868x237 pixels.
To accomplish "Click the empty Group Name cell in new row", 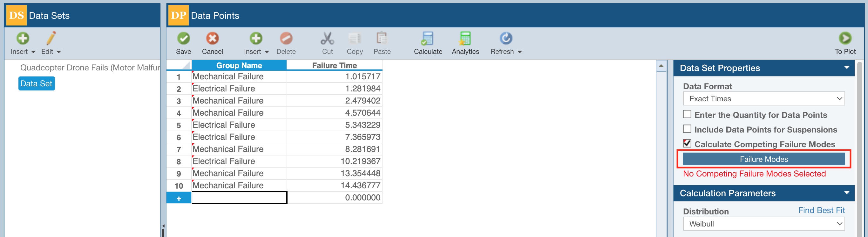I will (x=239, y=197).
